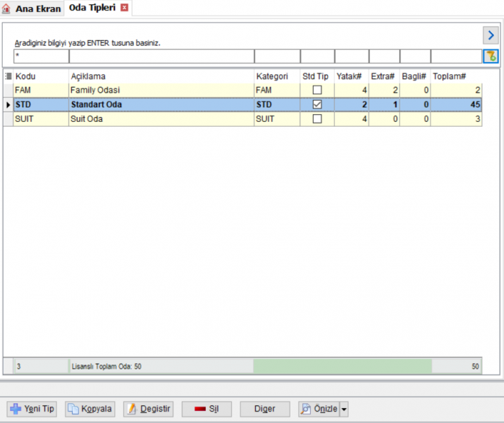Click footer total 50 value
504x423 pixels.
475,367
